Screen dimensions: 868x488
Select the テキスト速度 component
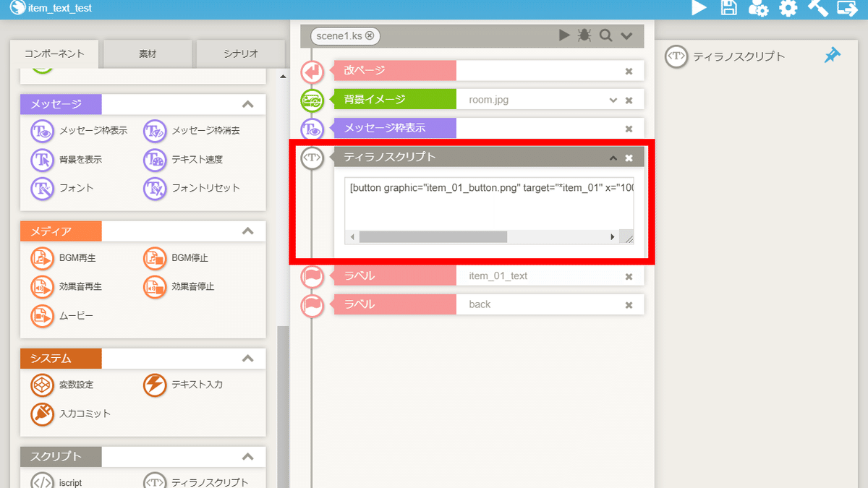coord(183,160)
